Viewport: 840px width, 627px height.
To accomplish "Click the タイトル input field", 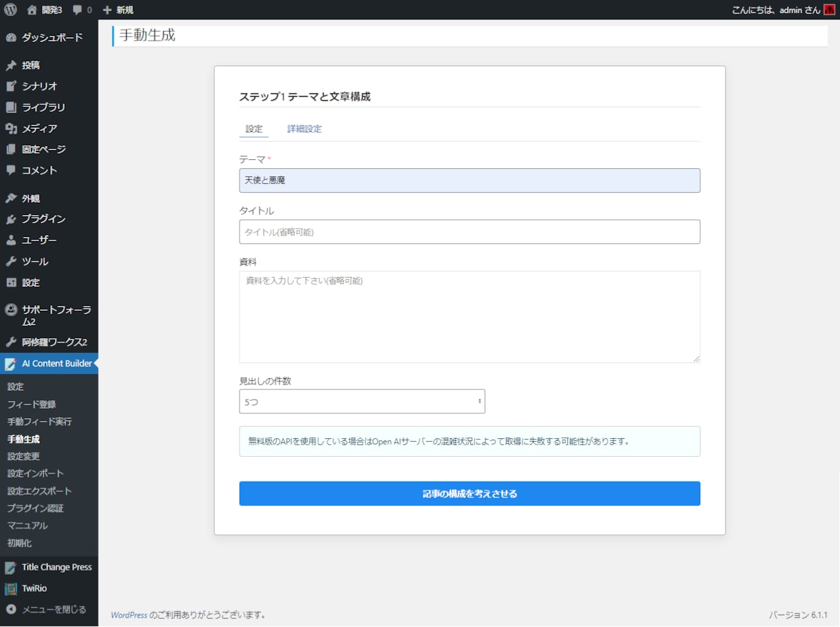I will pos(470,232).
